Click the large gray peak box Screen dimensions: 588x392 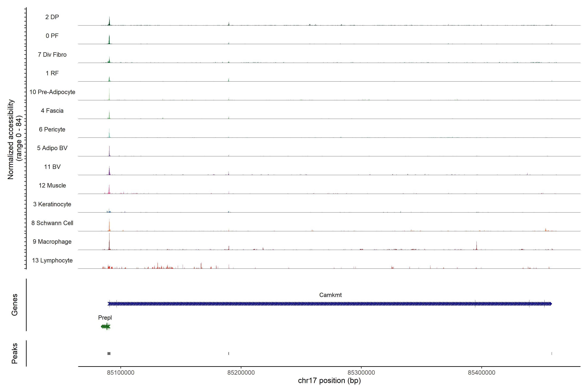pos(109,353)
